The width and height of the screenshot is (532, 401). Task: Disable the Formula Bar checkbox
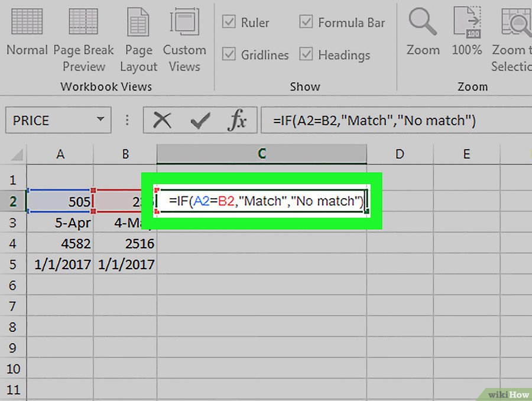coord(306,22)
